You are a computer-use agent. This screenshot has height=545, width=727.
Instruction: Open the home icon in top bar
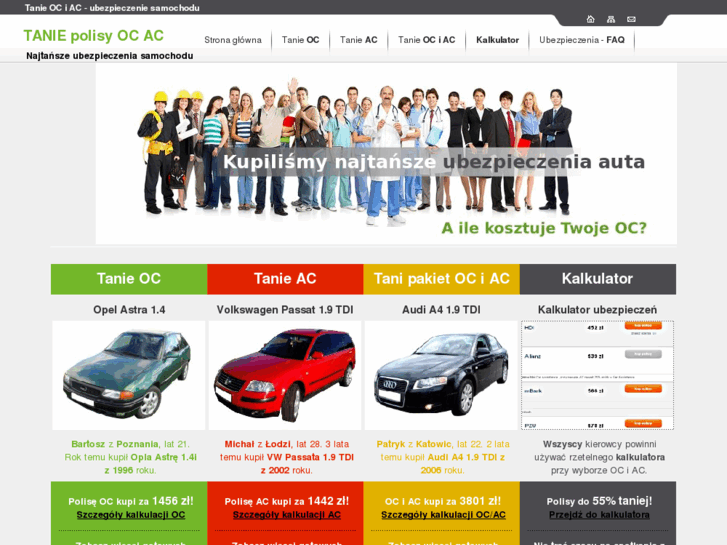click(590, 19)
